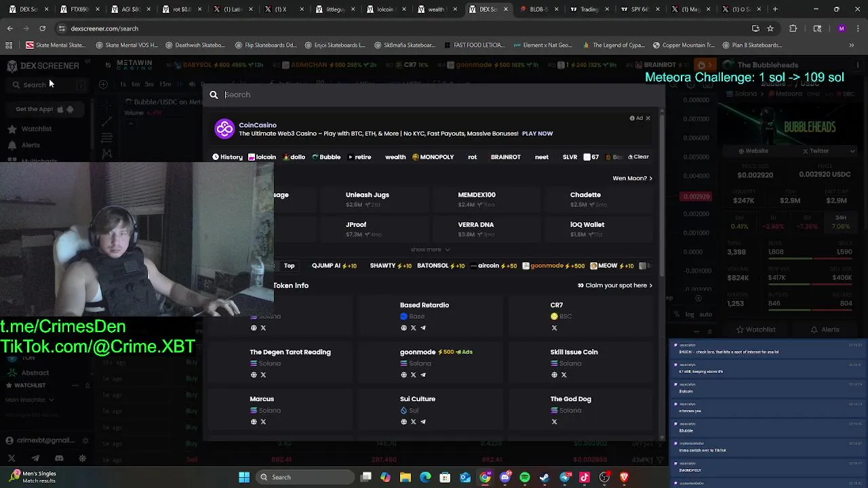
Task: Open Based Retardio website globe icon
Action: click(403, 328)
